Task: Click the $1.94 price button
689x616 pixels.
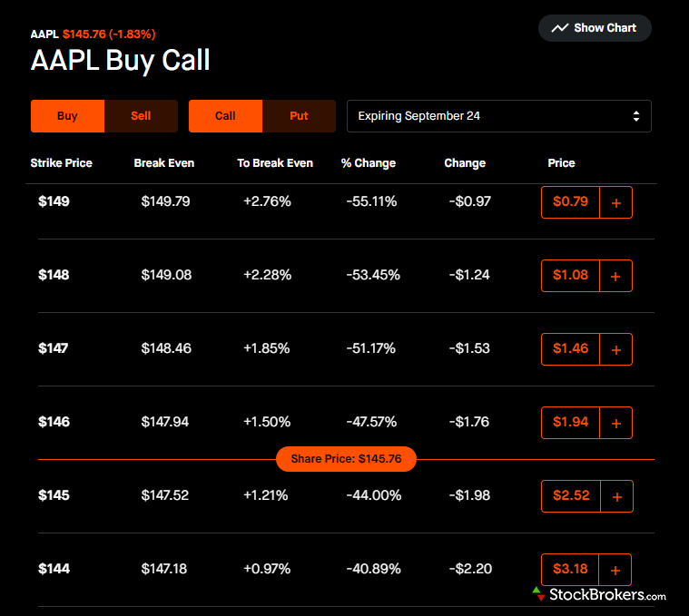Action: [x=570, y=423]
